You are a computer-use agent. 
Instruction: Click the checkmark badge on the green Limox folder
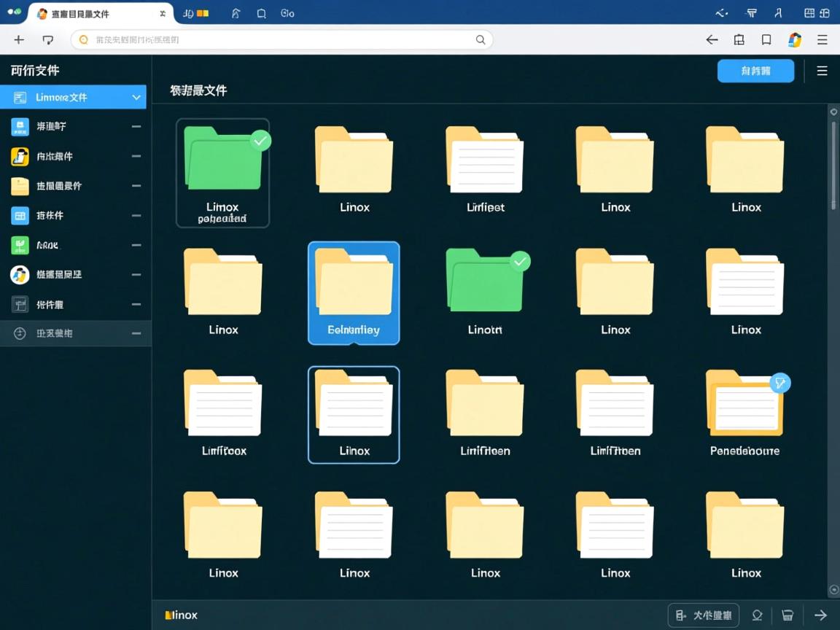click(260, 141)
